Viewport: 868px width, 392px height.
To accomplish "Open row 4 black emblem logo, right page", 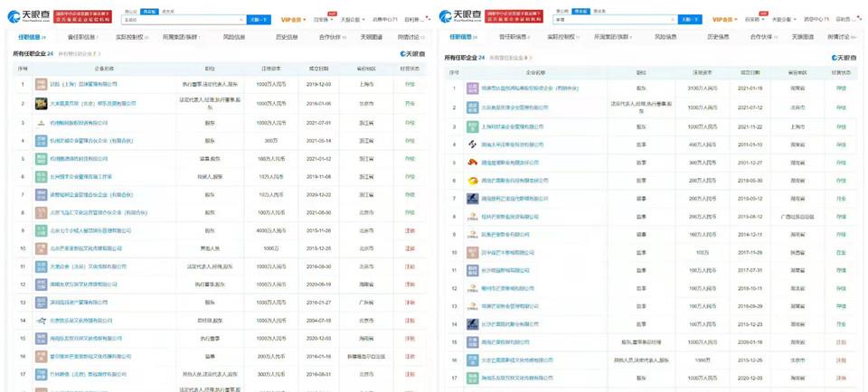I will (472, 145).
